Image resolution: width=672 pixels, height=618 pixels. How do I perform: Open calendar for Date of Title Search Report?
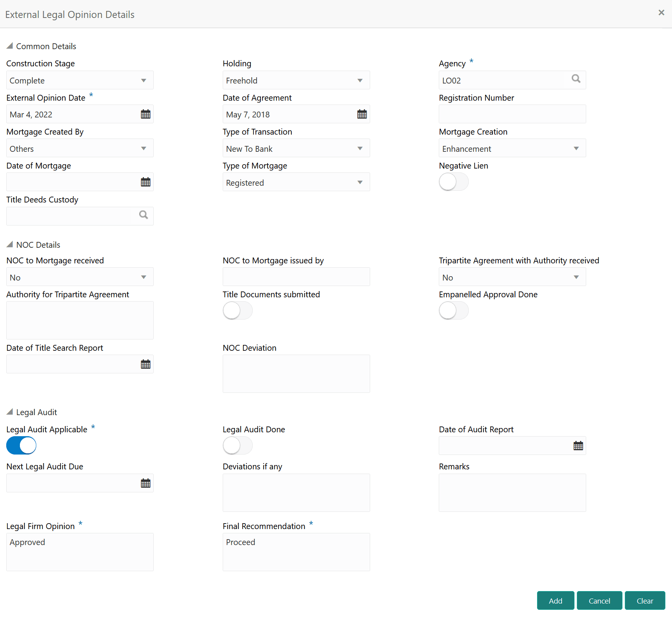tap(145, 364)
